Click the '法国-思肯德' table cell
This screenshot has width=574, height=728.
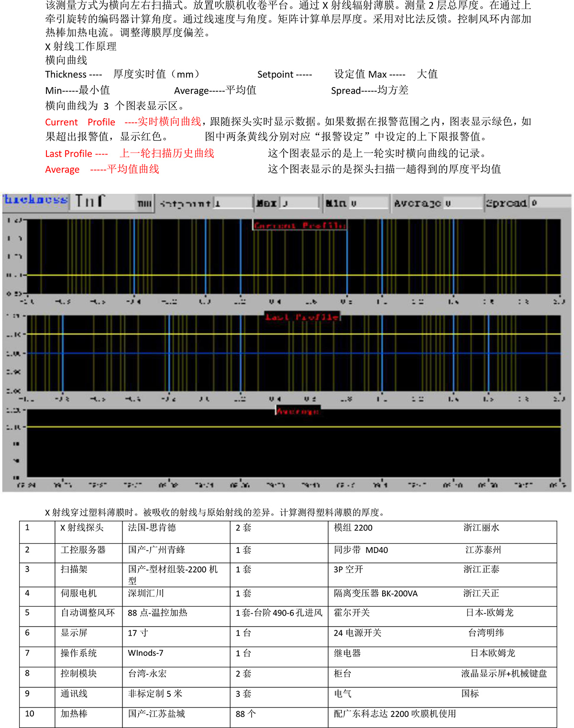point(152,528)
